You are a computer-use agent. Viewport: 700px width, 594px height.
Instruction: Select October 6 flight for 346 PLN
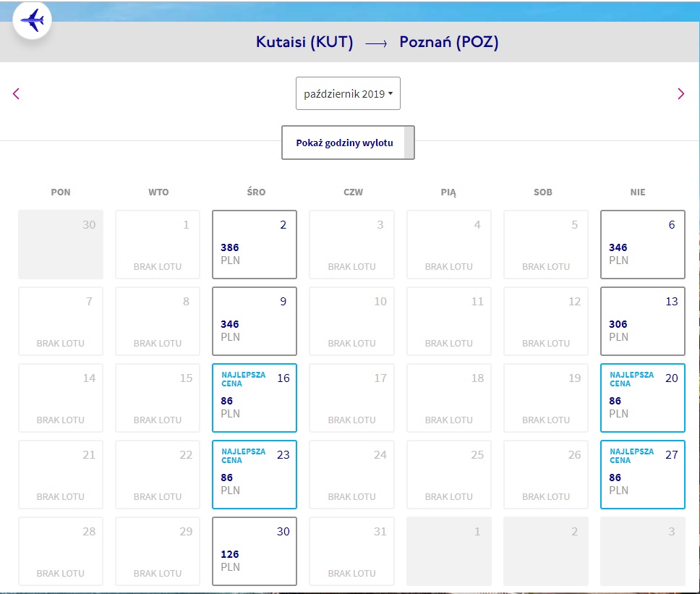(x=642, y=245)
